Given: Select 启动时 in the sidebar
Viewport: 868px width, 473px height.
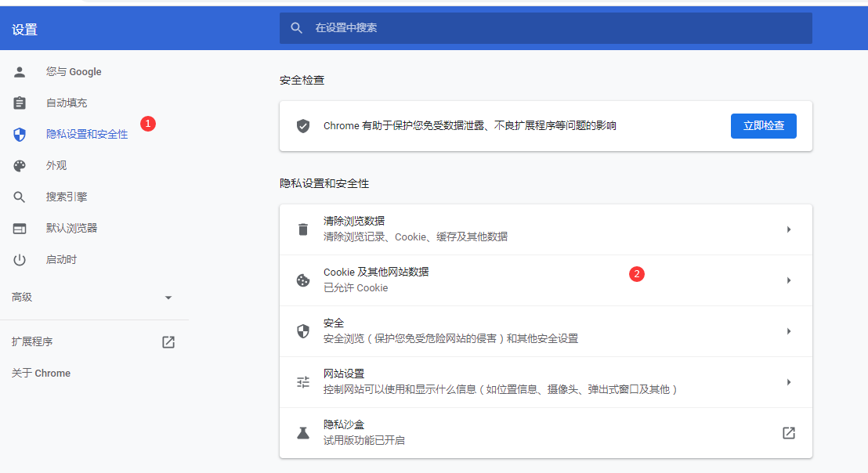Looking at the screenshot, I should pos(61,260).
